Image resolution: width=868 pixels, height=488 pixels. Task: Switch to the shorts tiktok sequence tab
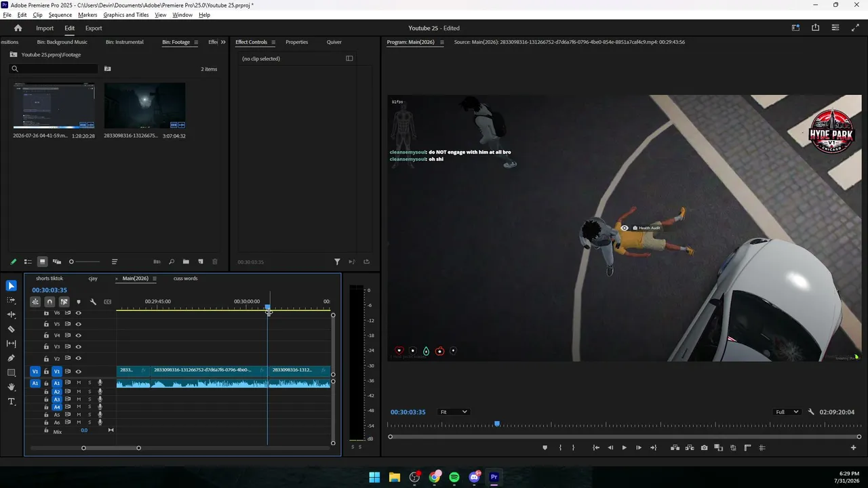tap(50, 279)
